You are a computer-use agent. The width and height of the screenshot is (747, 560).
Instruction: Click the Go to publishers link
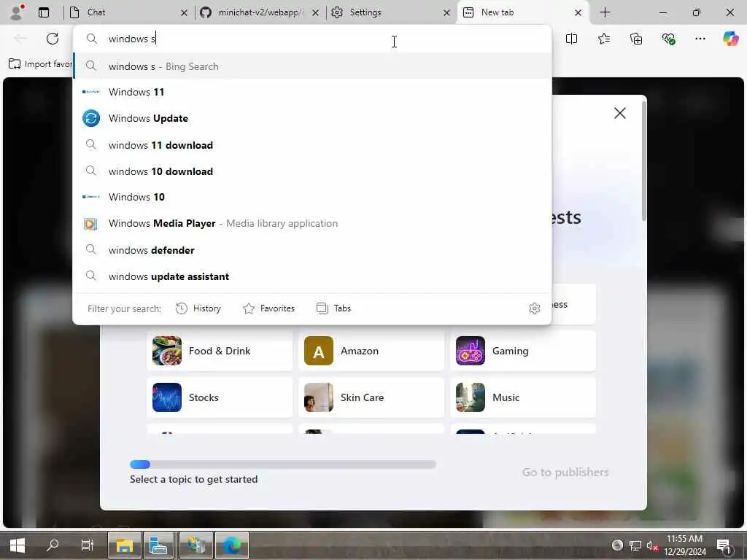click(x=565, y=472)
